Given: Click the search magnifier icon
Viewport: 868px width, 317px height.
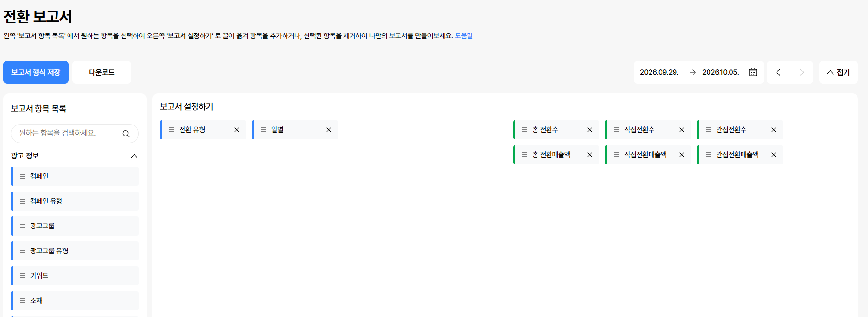Looking at the screenshot, I should [126, 134].
